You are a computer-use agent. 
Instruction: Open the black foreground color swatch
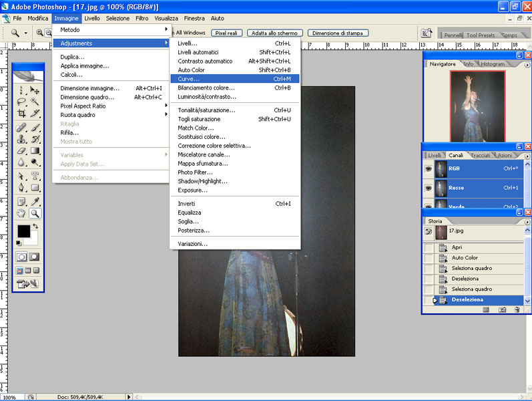point(24,231)
